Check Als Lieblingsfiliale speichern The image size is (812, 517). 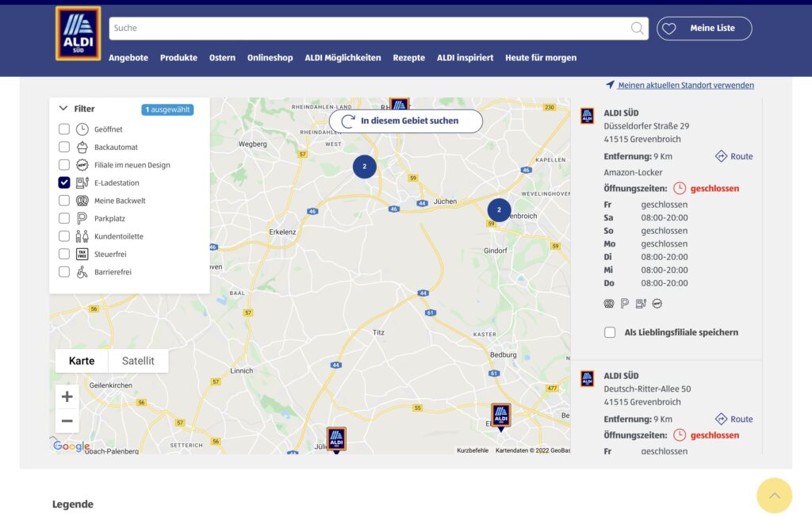610,332
